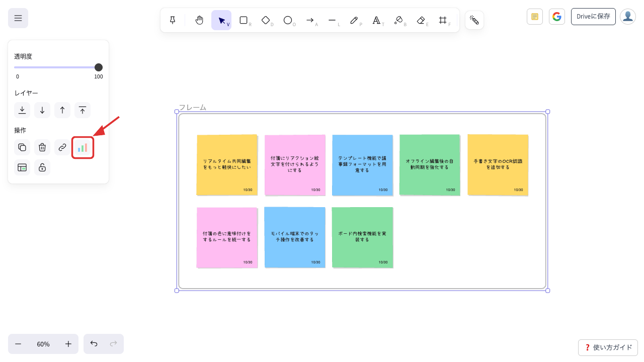Zoom out with the minus button
The height and width of the screenshot is (362, 644).
point(18,344)
